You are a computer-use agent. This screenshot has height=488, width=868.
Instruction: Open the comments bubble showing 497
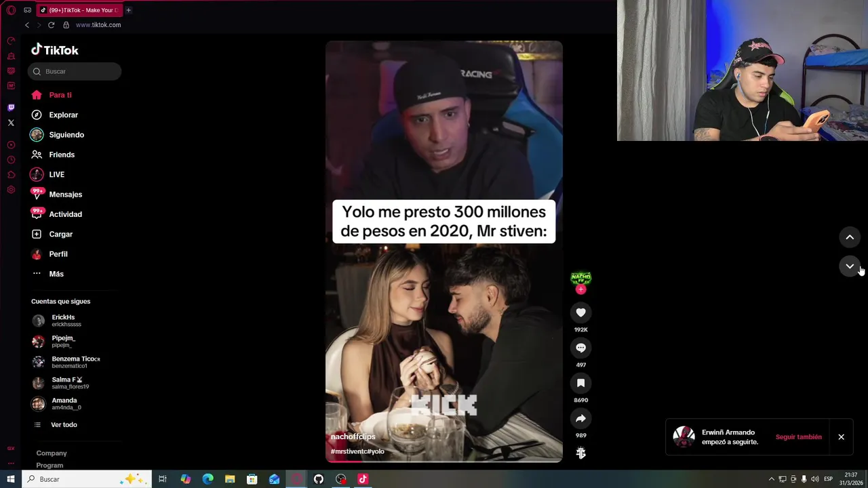[580, 348]
